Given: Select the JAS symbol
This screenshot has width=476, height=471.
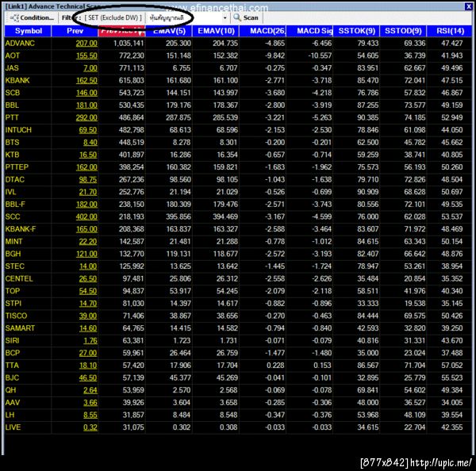Looking at the screenshot, I should [x=12, y=68].
